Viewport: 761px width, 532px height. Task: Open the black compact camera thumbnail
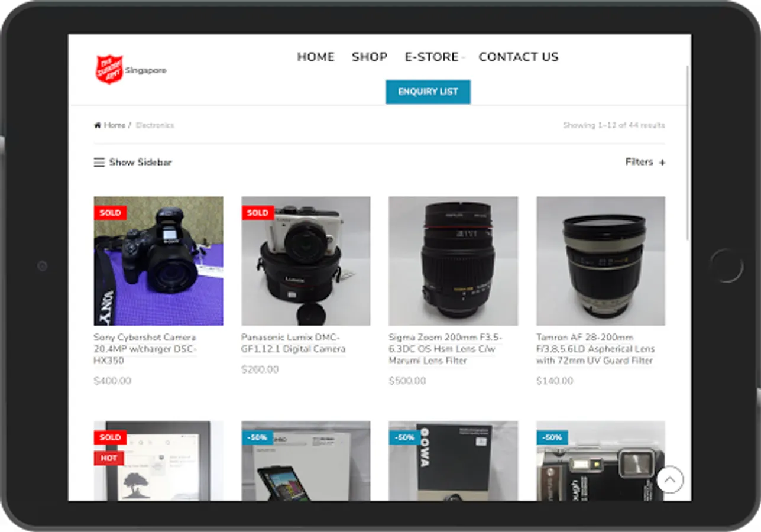[601, 461]
